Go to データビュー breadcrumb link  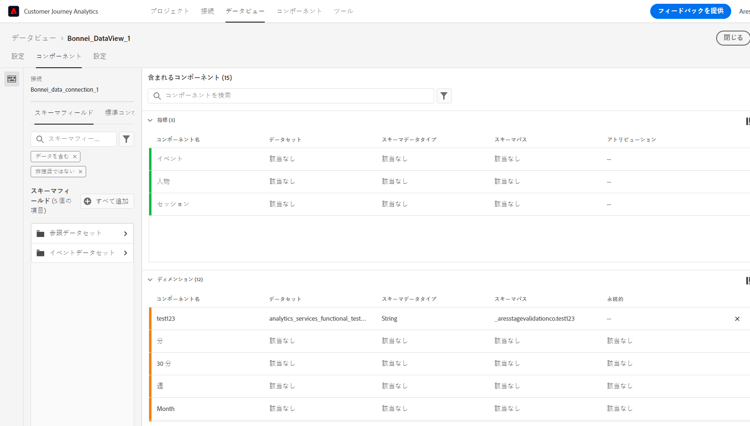pos(33,38)
